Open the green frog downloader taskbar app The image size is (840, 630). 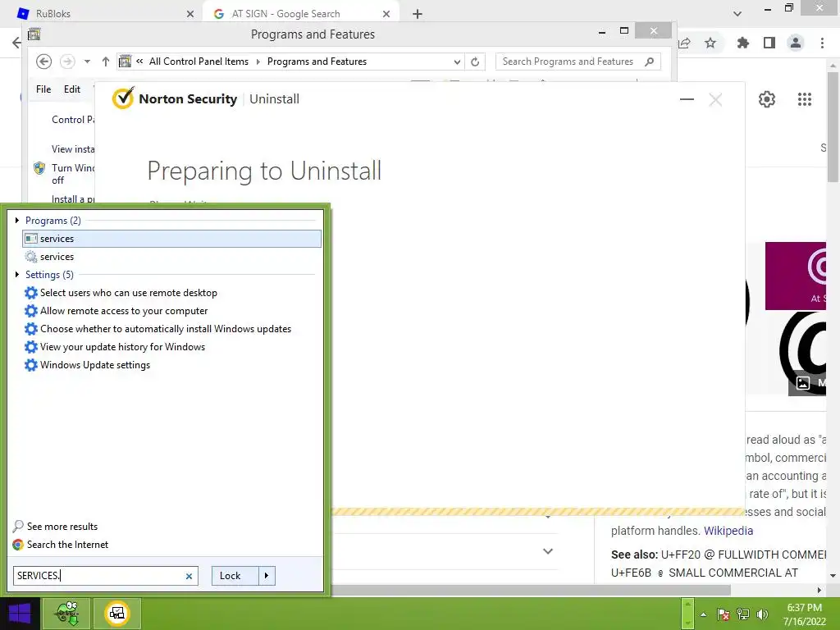pos(67,614)
